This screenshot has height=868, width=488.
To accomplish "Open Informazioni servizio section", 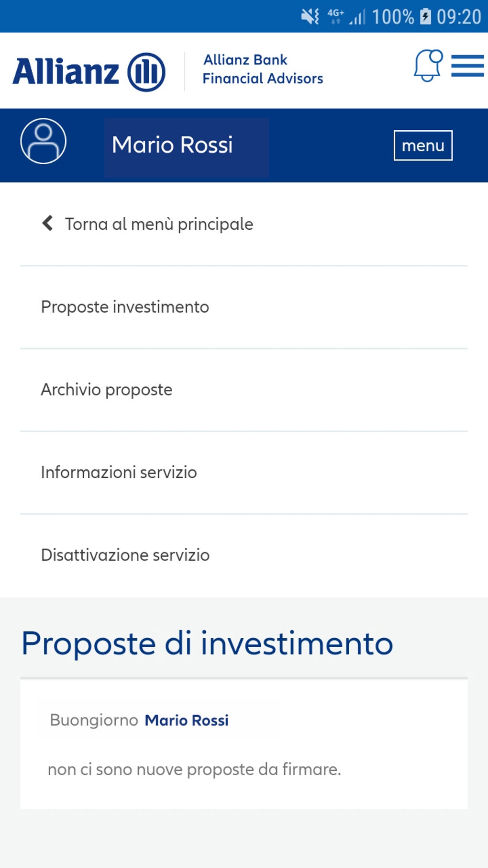I will (x=119, y=473).
